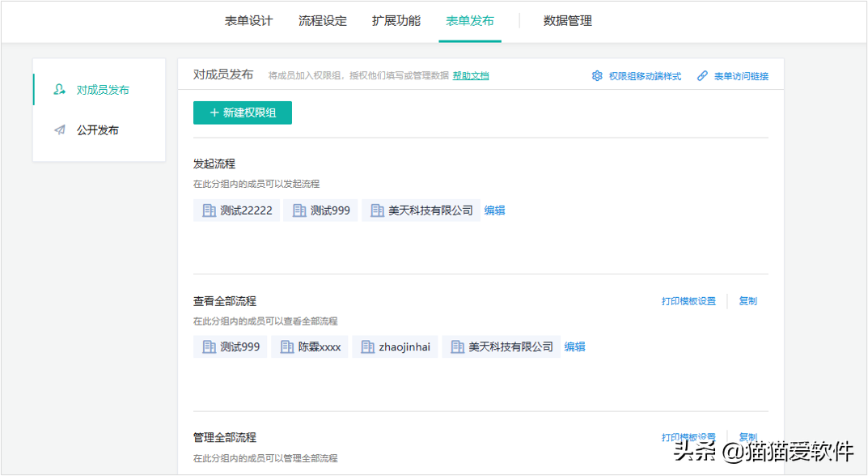The image size is (868, 476).
Task: Click the document icon on 美天科技有限公司 under 发起流程
Action: click(376, 210)
